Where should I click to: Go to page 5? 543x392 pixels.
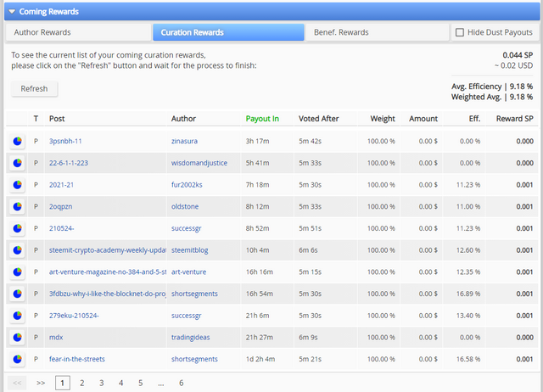pyautogui.click(x=141, y=383)
